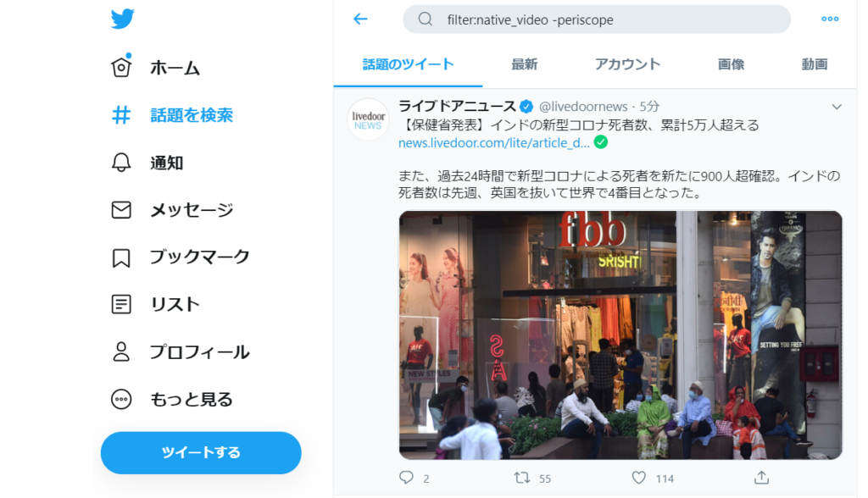Like the tweet with 114 likes

(639, 478)
